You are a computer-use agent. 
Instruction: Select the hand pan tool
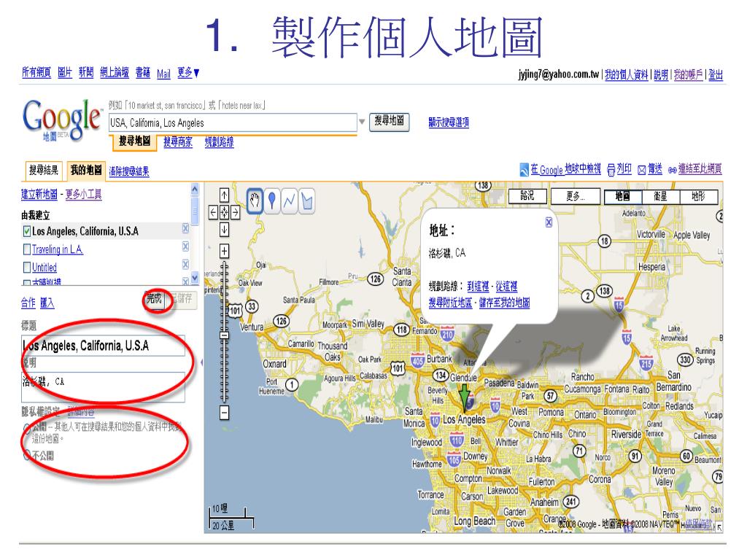255,201
